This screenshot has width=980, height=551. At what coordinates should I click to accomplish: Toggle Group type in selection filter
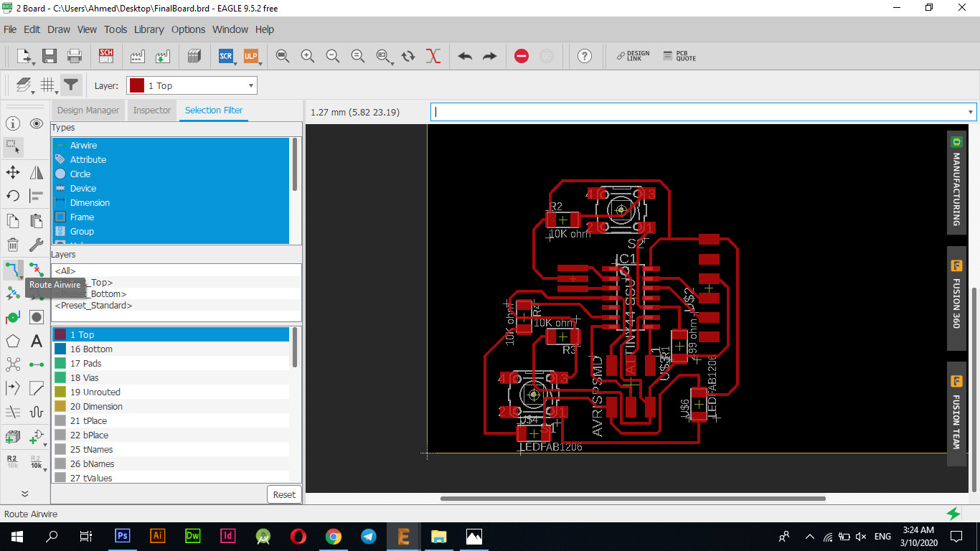click(x=170, y=231)
